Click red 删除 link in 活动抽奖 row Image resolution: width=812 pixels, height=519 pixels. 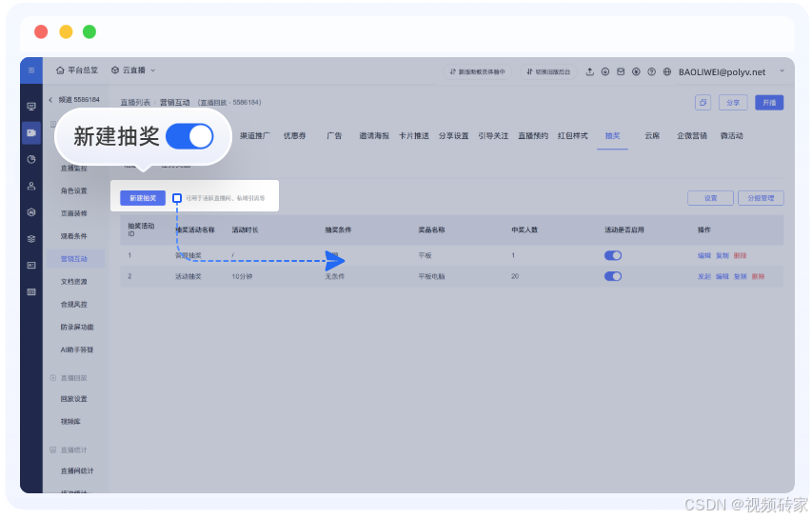point(758,276)
